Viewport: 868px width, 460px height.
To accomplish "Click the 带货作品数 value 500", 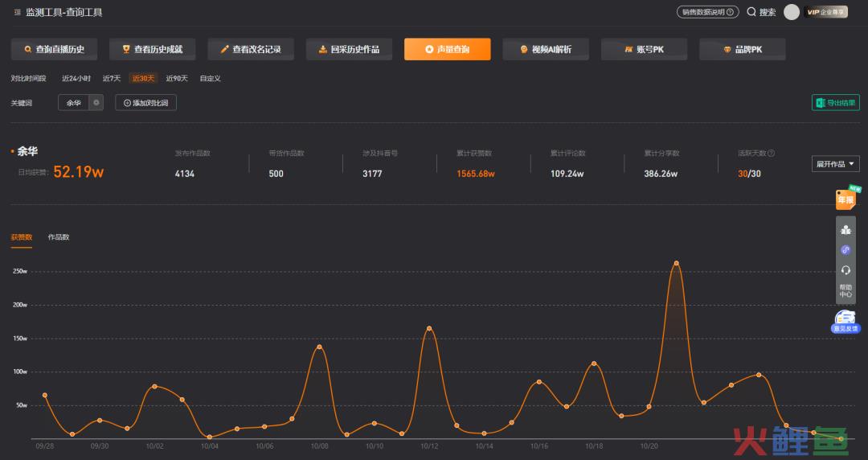I will pyautogui.click(x=276, y=174).
